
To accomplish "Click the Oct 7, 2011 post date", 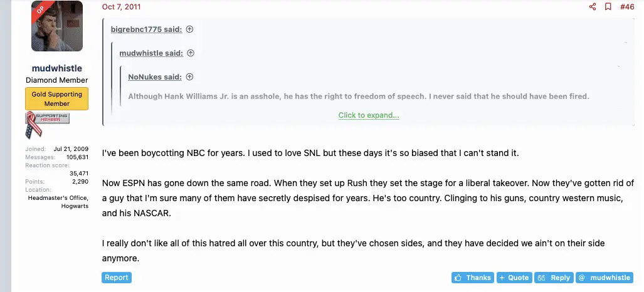I will point(121,7).
